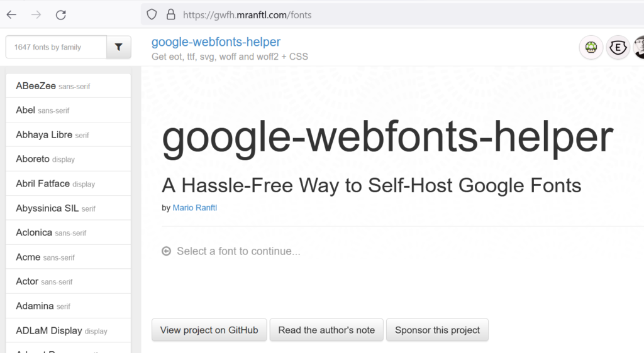The width and height of the screenshot is (644, 353).
Task: Click the View project on GitHub button
Action: click(x=209, y=330)
